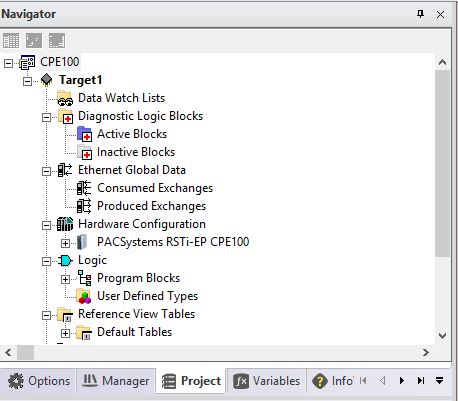Screen dimensions: 458x401
Task: Click the Hardware Configuration rack icon
Action: pos(65,224)
